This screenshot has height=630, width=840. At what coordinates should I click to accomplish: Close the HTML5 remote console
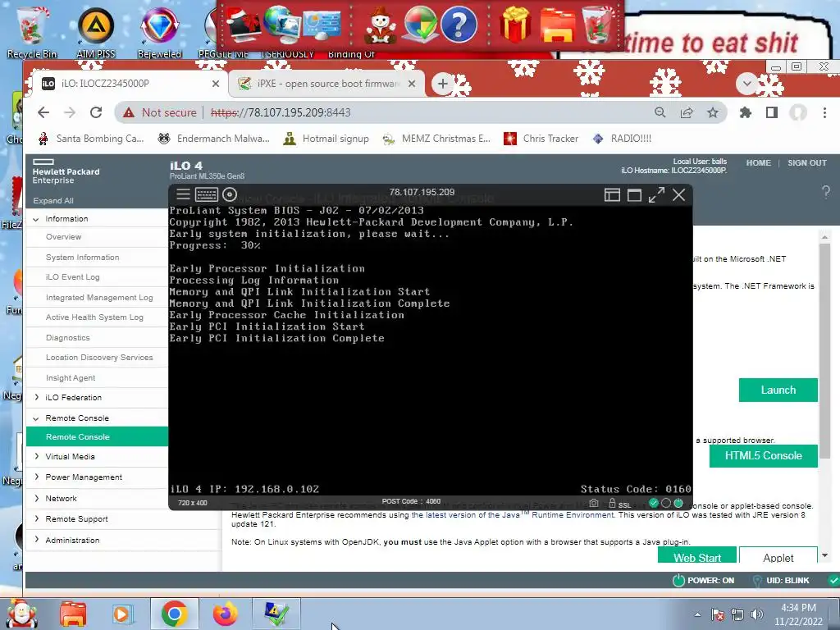click(678, 195)
